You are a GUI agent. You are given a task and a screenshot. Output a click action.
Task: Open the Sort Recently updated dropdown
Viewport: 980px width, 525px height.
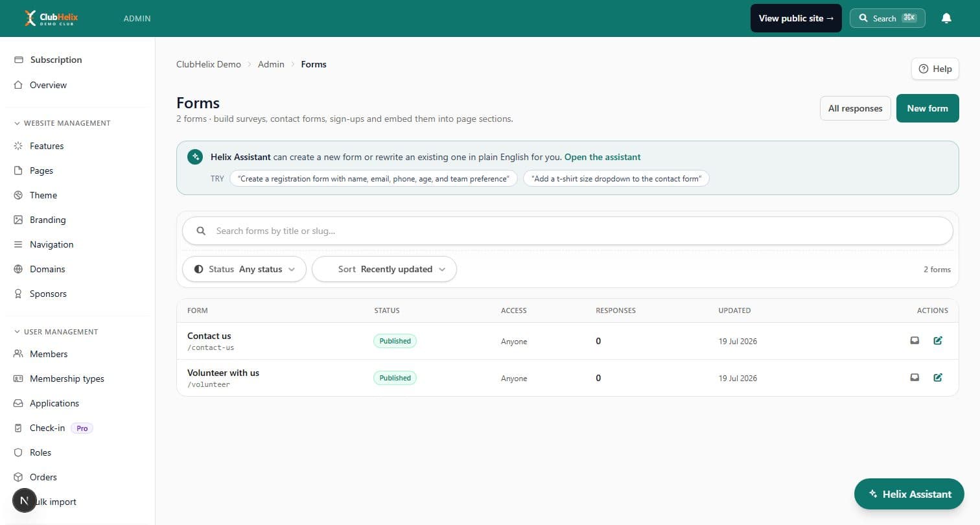pyautogui.click(x=384, y=269)
